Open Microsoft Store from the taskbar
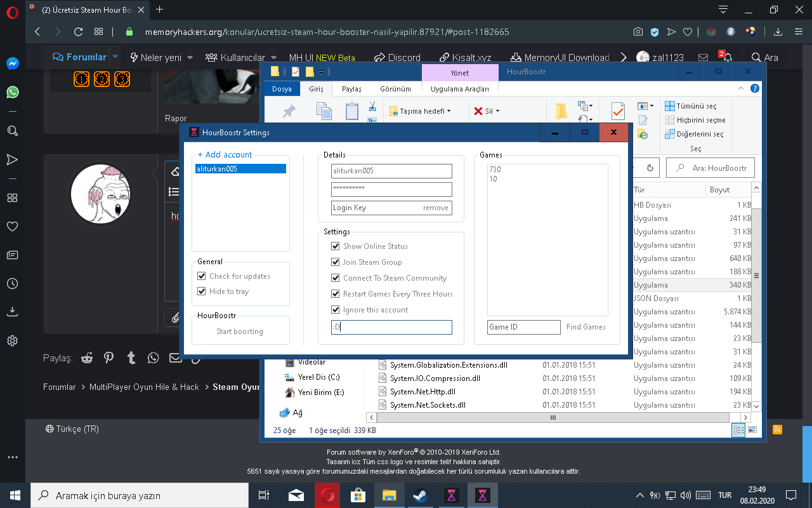This screenshot has width=812, height=508. tap(358, 495)
